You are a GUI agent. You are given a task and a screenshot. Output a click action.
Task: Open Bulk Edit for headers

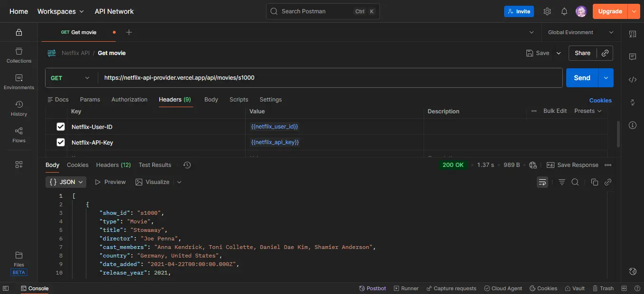pos(554,110)
